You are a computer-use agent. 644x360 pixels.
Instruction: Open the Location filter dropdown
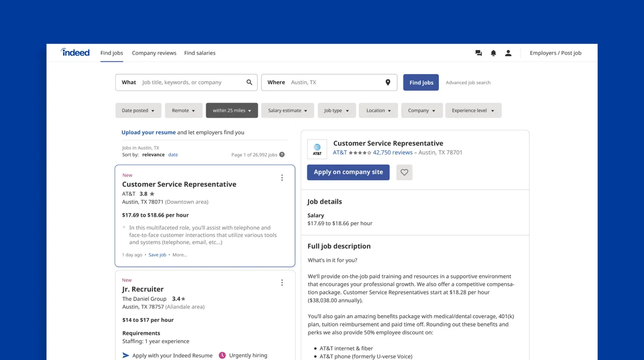coord(378,111)
